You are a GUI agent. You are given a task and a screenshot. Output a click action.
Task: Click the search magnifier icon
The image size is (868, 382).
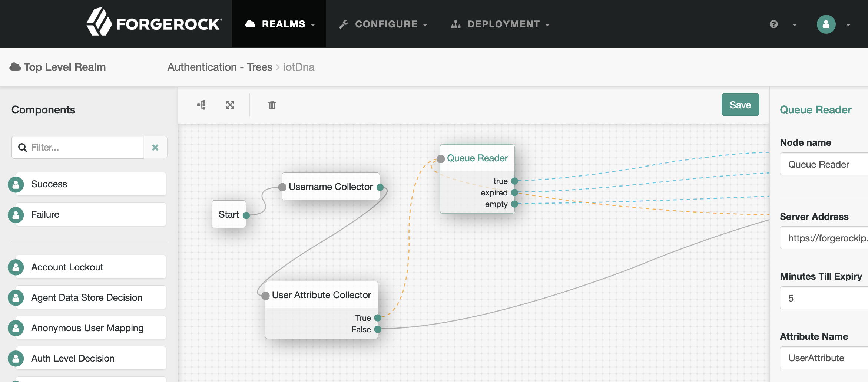point(23,147)
